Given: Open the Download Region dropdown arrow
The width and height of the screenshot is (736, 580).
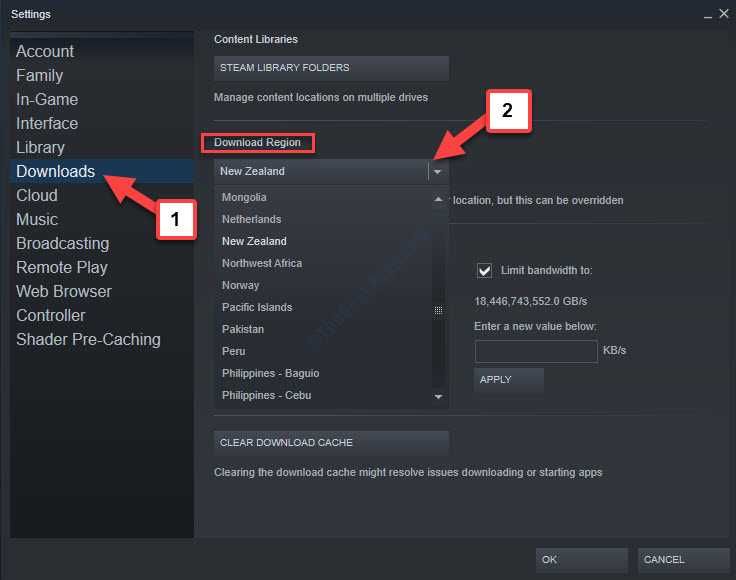Looking at the screenshot, I should click(x=438, y=172).
